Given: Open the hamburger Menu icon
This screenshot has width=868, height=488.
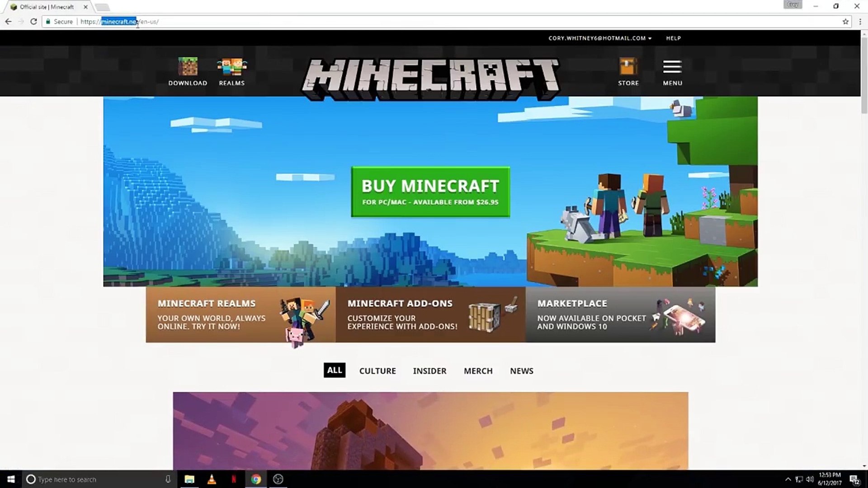Looking at the screenshot, I should point(672,67).
